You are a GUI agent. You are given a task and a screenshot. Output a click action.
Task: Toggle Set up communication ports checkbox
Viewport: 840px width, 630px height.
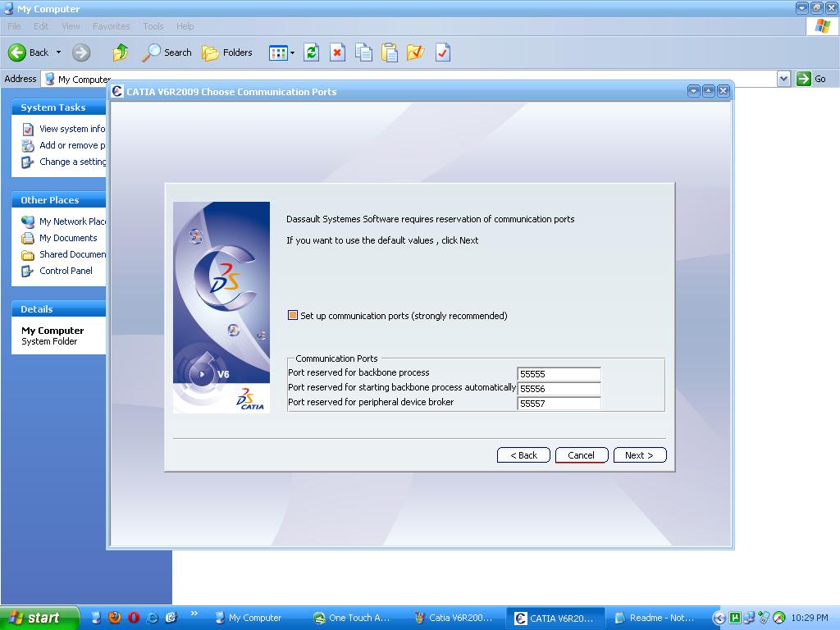tap(293, 316)
